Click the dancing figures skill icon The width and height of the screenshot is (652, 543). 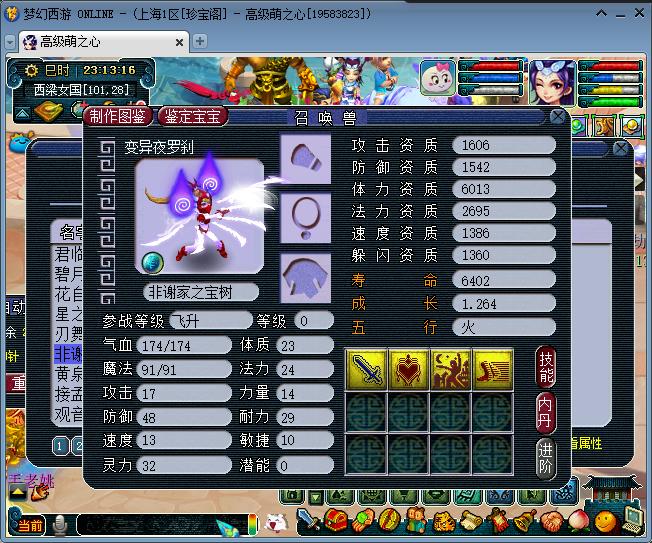pyautogui.click(x=450, y=369)
